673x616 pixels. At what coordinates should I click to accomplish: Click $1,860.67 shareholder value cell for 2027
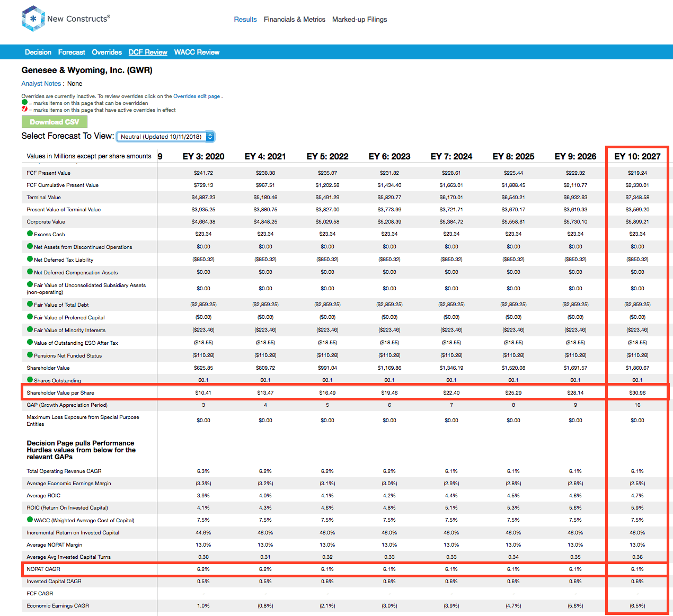point(637,368)
